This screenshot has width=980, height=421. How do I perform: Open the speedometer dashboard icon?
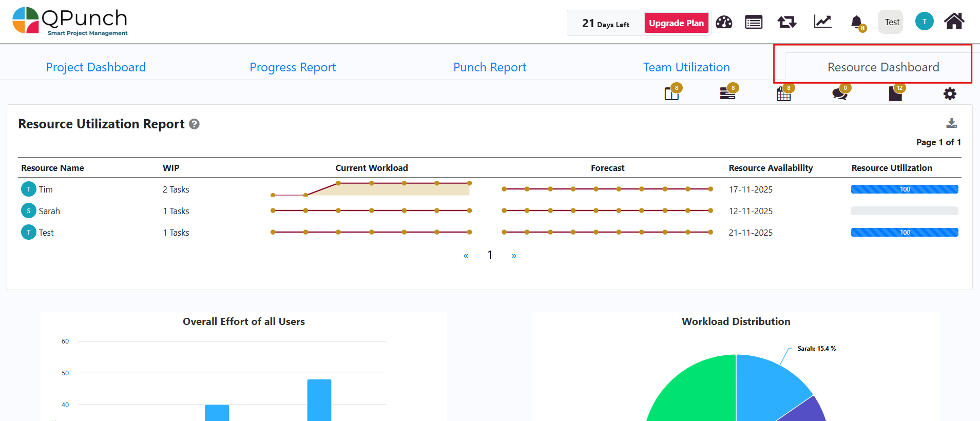724,22
